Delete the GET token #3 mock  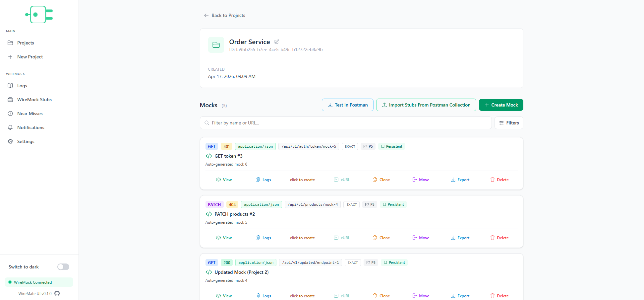click(499, 180)
